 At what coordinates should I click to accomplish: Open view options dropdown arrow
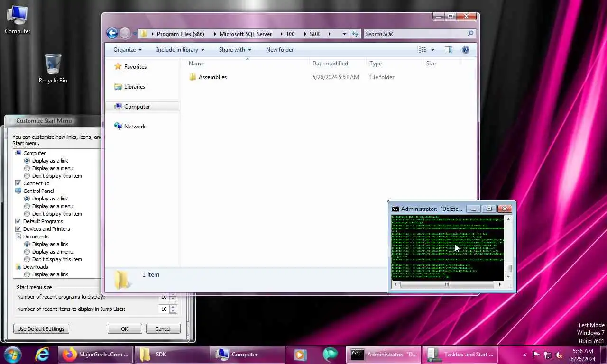432,50
